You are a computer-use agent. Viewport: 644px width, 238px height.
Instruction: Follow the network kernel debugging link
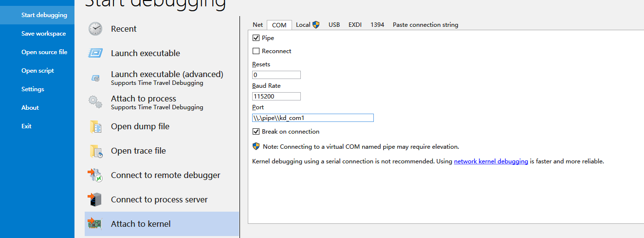point(491,161)
